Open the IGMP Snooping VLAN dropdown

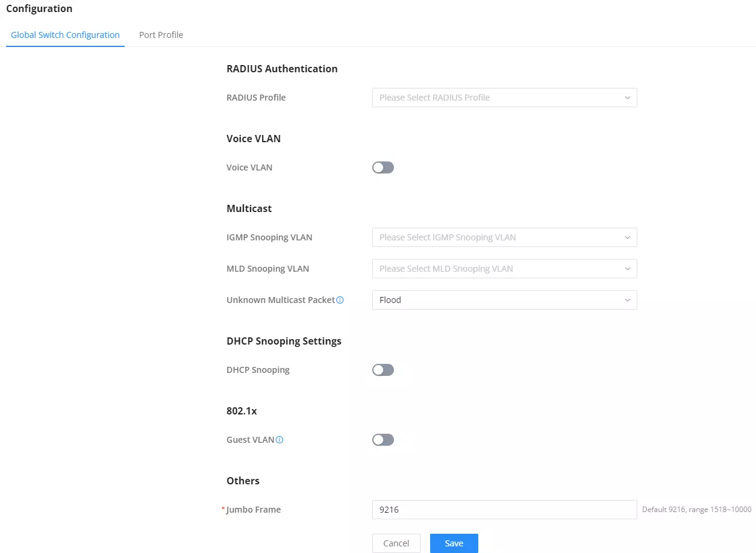505,237
